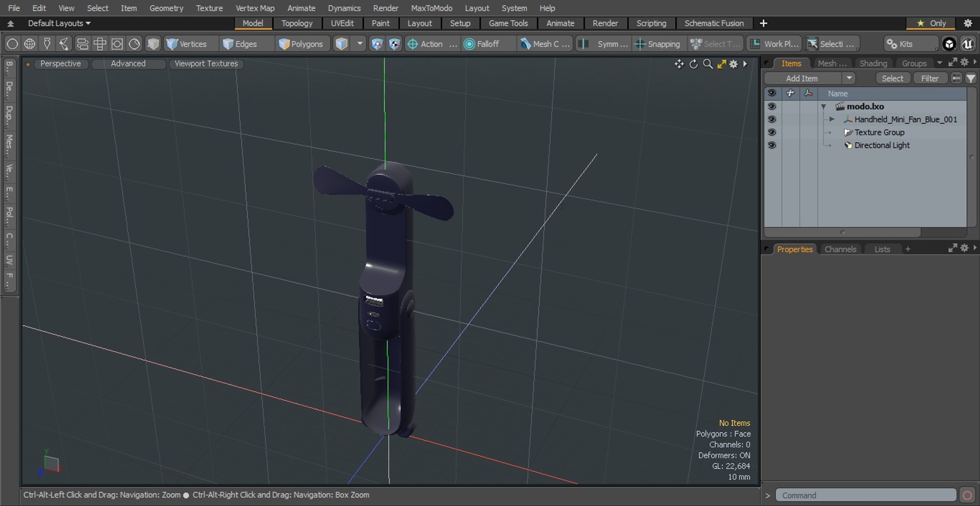Collapse the modo.lxo scene tree

tap(823, 107)
